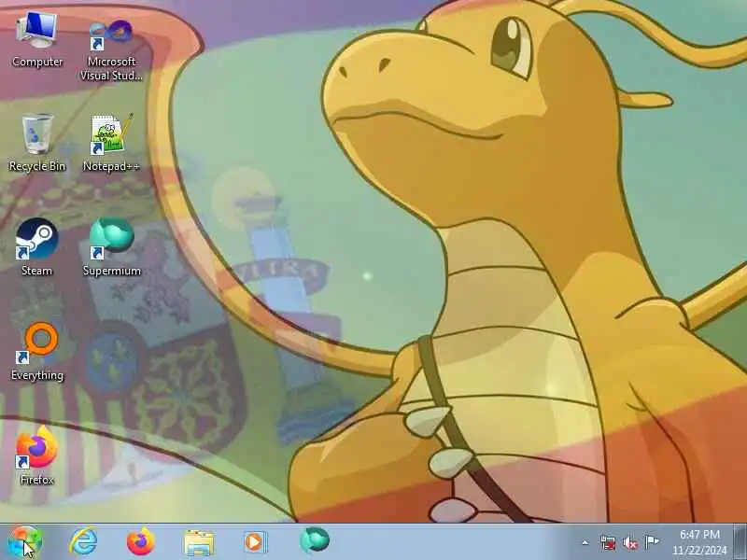This screenshot has height=560, width=747.
Task: Select the Recycle Bin icon
Action: coord(37,143)
